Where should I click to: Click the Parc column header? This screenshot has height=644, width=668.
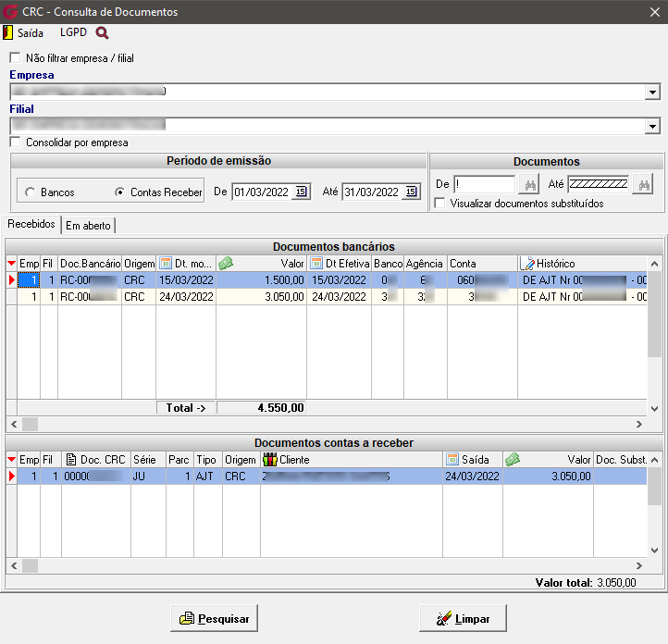[x=179, y=460]
